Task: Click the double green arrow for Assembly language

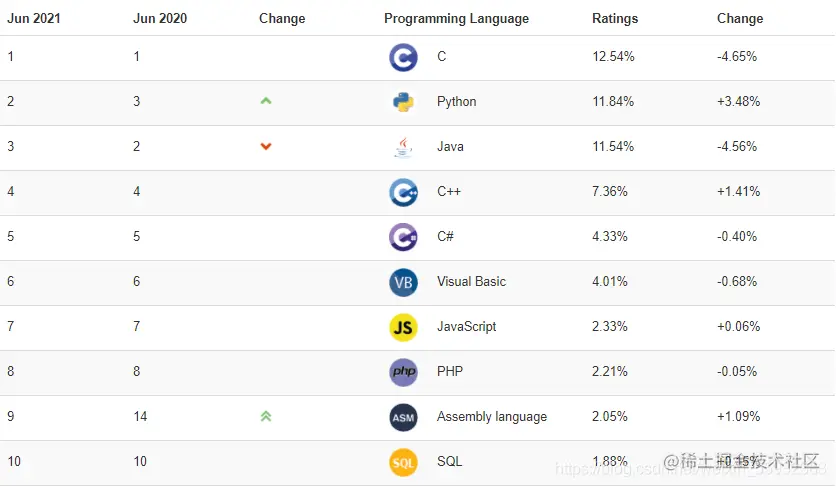Action: click(x=266, y=416)
